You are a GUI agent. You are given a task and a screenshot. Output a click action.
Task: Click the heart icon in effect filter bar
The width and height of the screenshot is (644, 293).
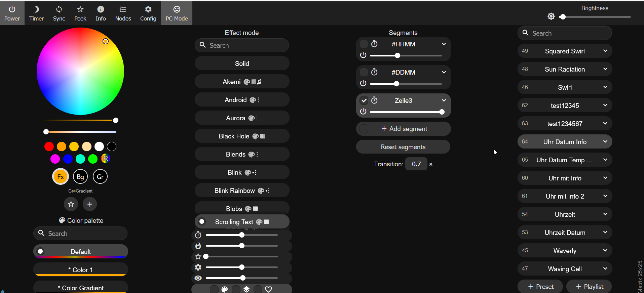click(268, 289)
